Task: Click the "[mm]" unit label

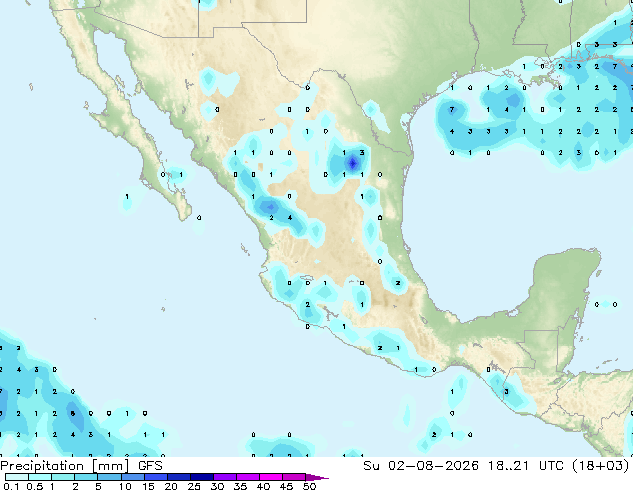Action: click(x=111, y=466)
